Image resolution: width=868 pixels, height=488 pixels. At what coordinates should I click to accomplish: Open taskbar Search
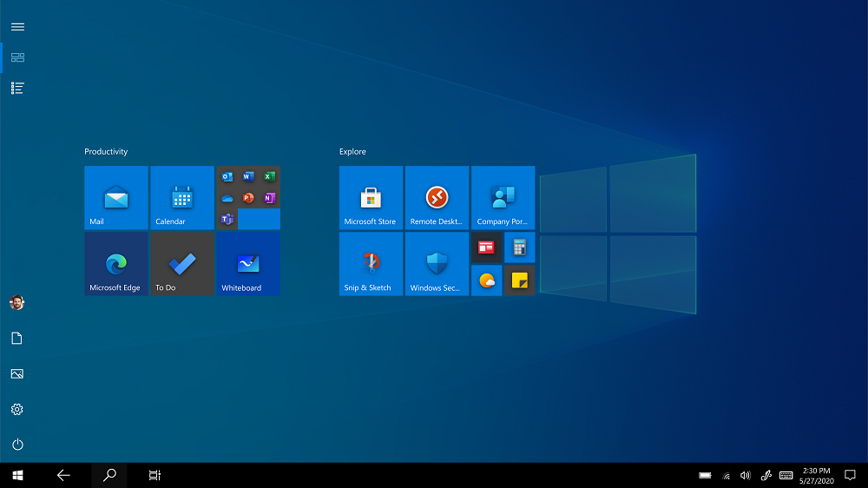tap(109, 475)
